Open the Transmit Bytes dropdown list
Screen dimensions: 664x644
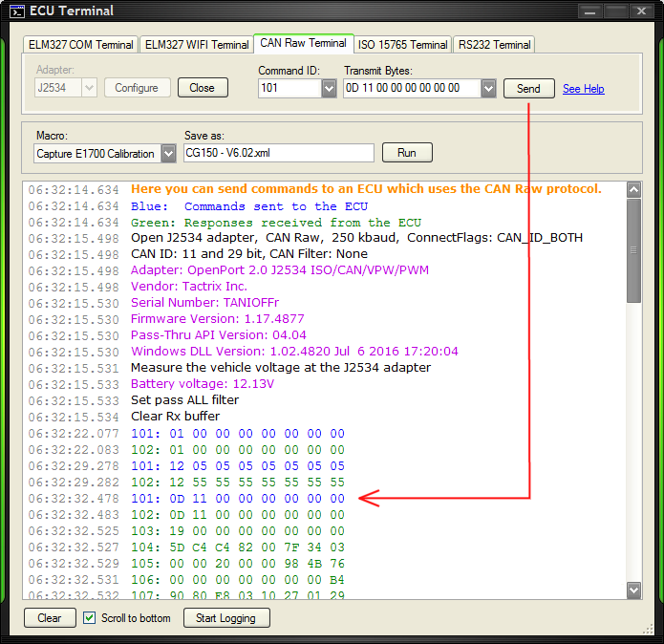pos(488,88)
